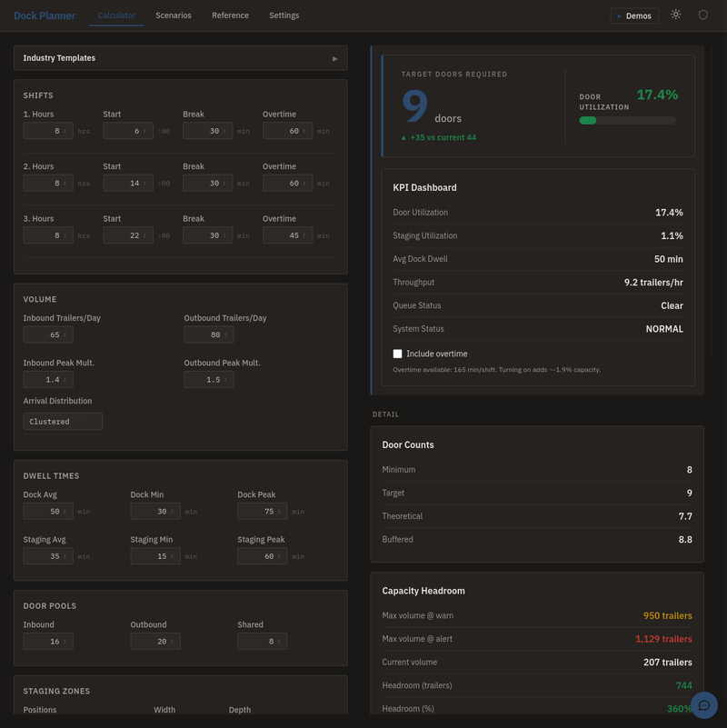Click the Max volume @ alert '1,129 trailers'
The height and width of the screenshot is (728, 727).
(663, 639)
